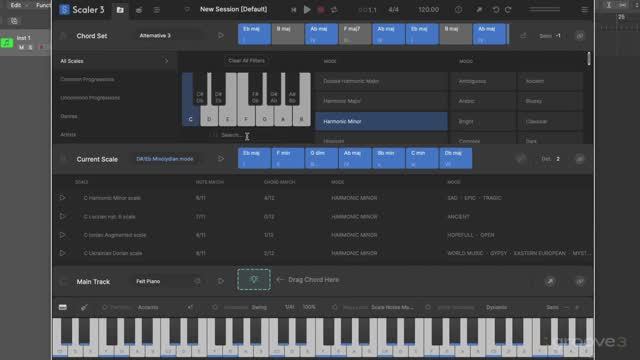Screen dimensions: 640x360
Task: Click the Current Scale round settings icon
Action: coord(580,159)
